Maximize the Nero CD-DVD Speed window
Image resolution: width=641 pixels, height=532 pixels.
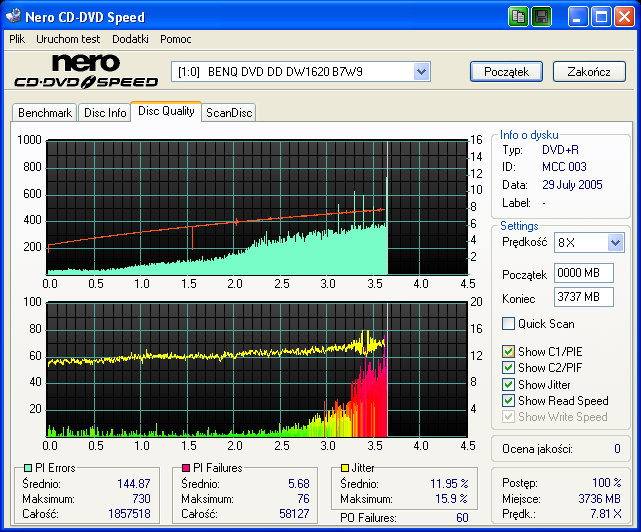(x=601, y=17)
